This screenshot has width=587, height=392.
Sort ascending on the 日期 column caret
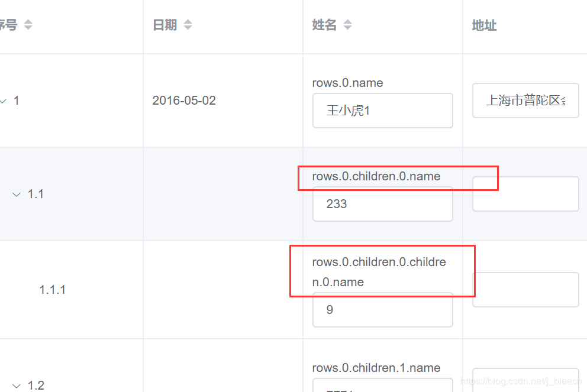pyautogui.click(x=188, y=21)
